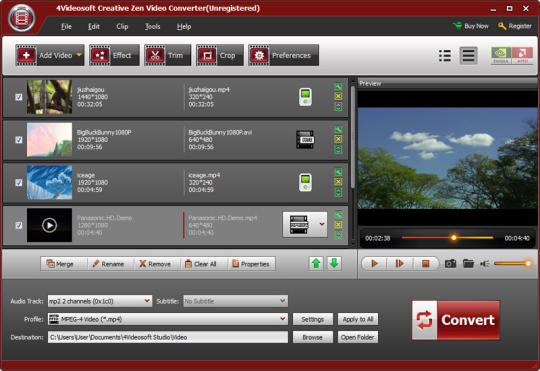
Task: Click the BigBuckBunny1080P output format film icon
Action: coord(305,140)
